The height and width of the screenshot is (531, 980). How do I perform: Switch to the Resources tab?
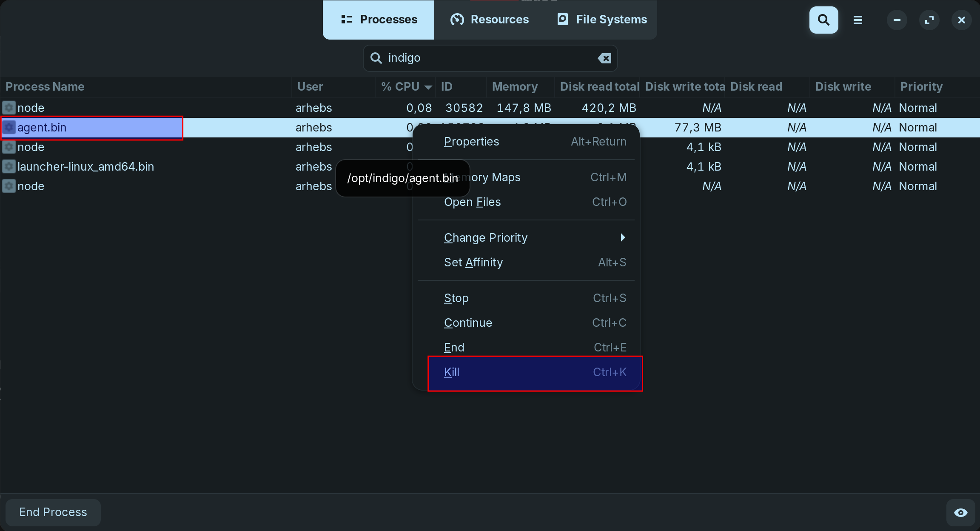click(x=490, y=20)
